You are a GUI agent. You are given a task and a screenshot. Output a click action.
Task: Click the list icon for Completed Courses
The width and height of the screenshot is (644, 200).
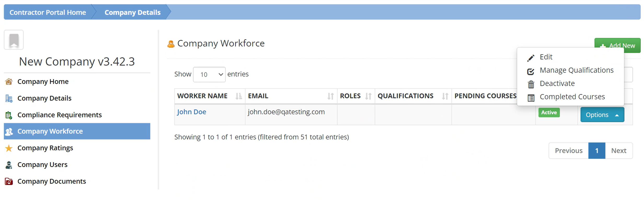(531, 98)
